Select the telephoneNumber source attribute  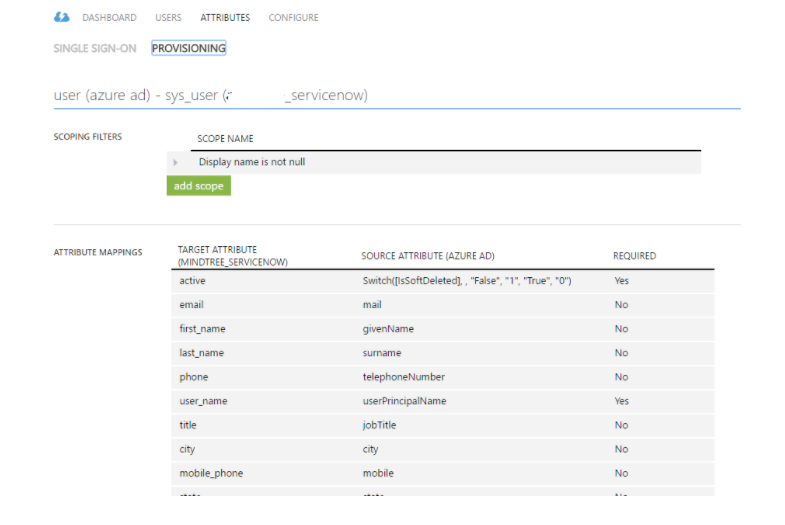pos(404,377)
